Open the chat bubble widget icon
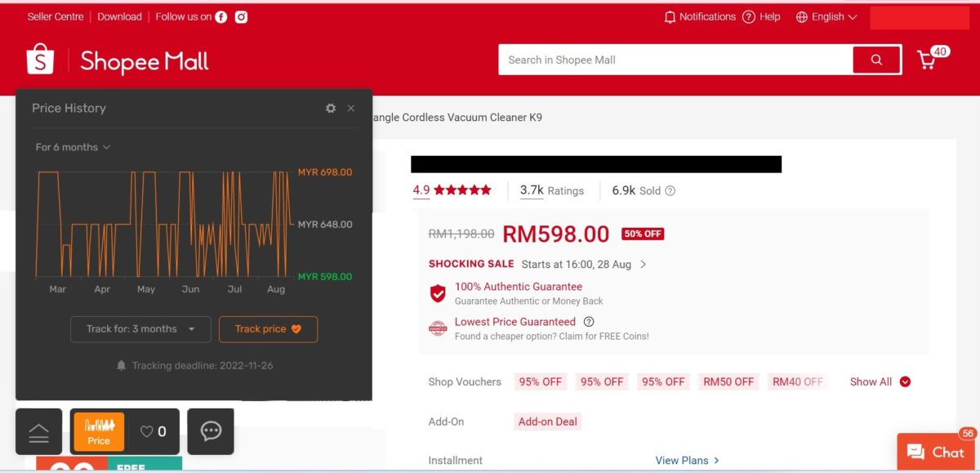This screenshot has width=980, height=473. pos(211,431)
